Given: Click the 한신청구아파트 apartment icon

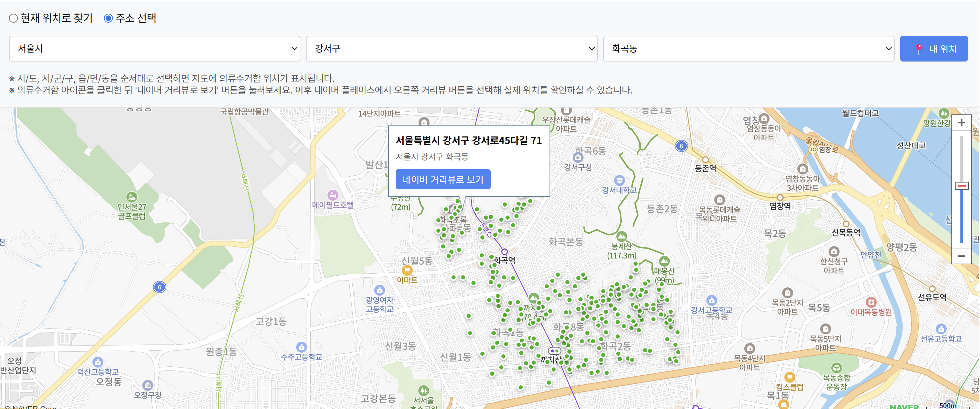Looking at the screenshot, I should [x=834, y=252].
